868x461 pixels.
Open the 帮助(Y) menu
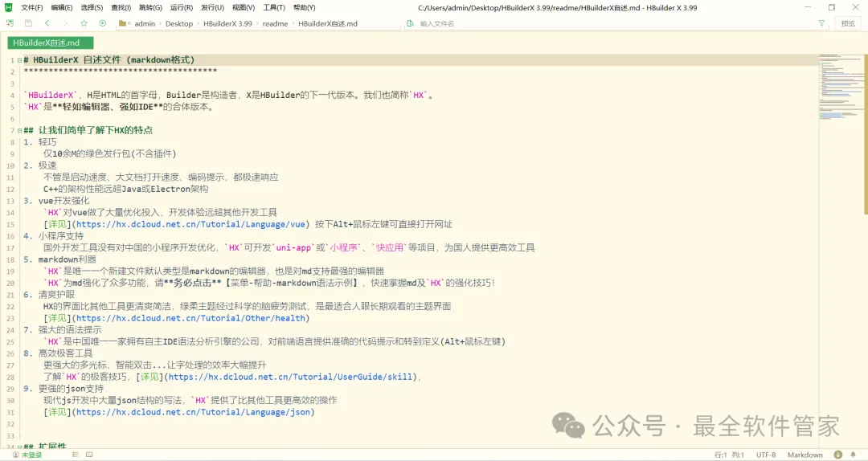point(304,8)
